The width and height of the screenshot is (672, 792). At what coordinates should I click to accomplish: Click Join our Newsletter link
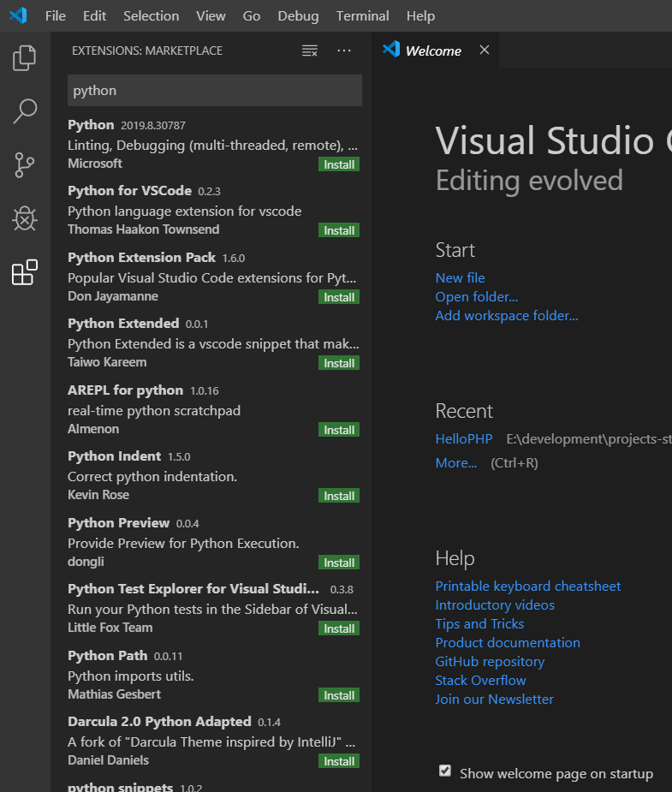[494, 699]
